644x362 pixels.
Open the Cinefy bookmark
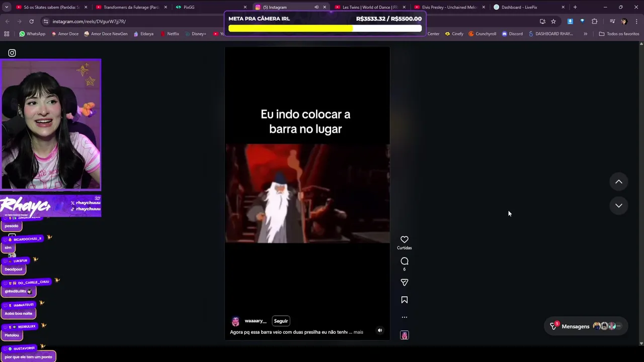454,34
